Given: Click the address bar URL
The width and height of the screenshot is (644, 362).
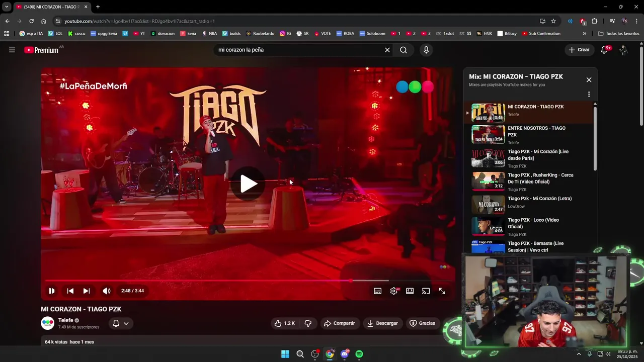Looking at the screenshot, I should 140,21.
